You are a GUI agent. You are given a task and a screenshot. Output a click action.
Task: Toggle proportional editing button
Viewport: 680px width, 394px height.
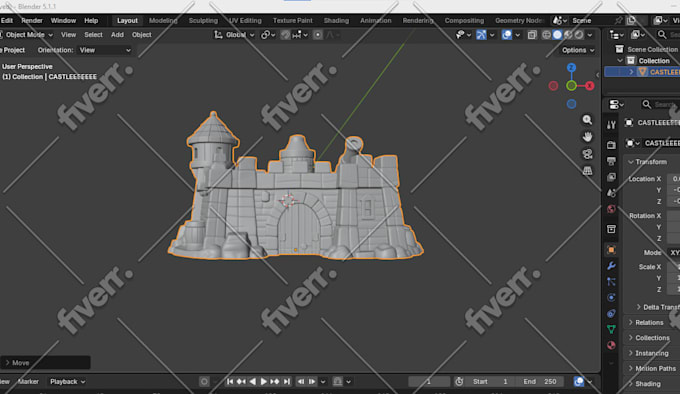318,35
